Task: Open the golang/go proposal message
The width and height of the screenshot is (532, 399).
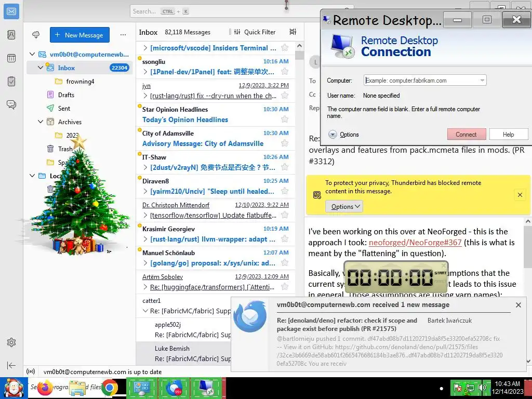Action: click(216, 258)
